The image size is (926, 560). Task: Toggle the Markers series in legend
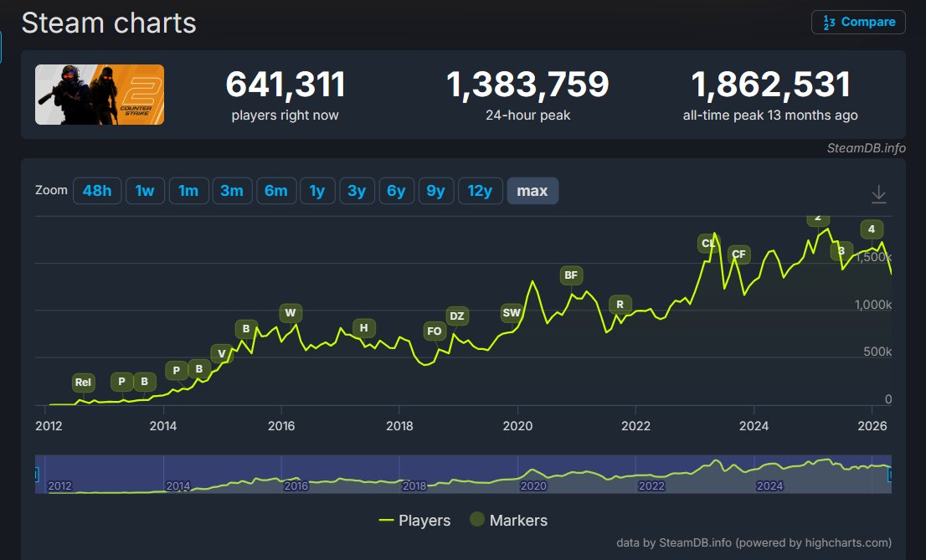(508, 521)
